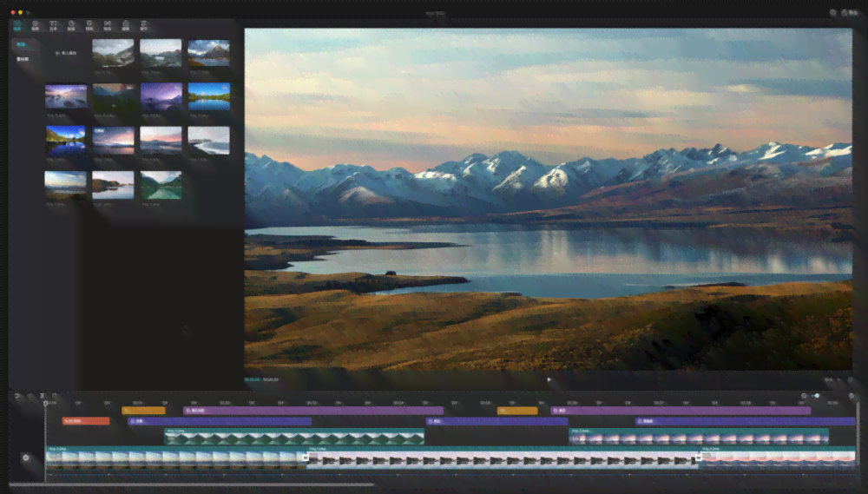The width and height of the screenshot is (868, 494).
Task: Select the second orange clip on timeline
Action: [517, 411]
